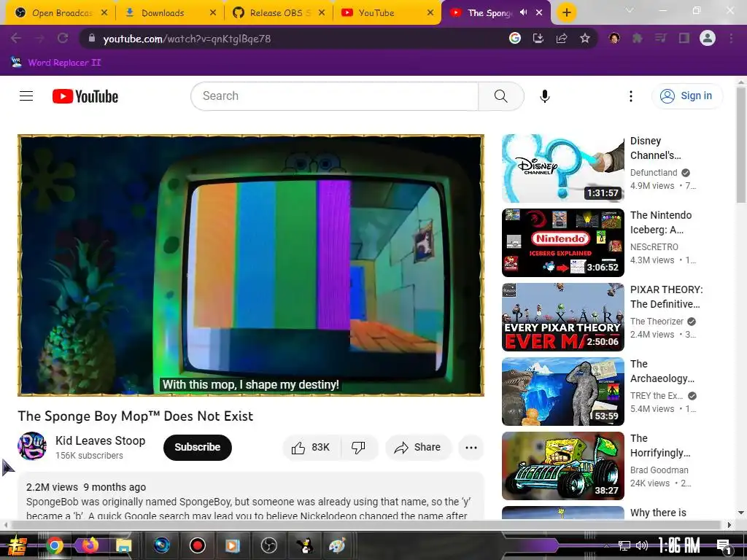Open the media control toolbar icon
The image size is (747, 560).
pos(660,39)
